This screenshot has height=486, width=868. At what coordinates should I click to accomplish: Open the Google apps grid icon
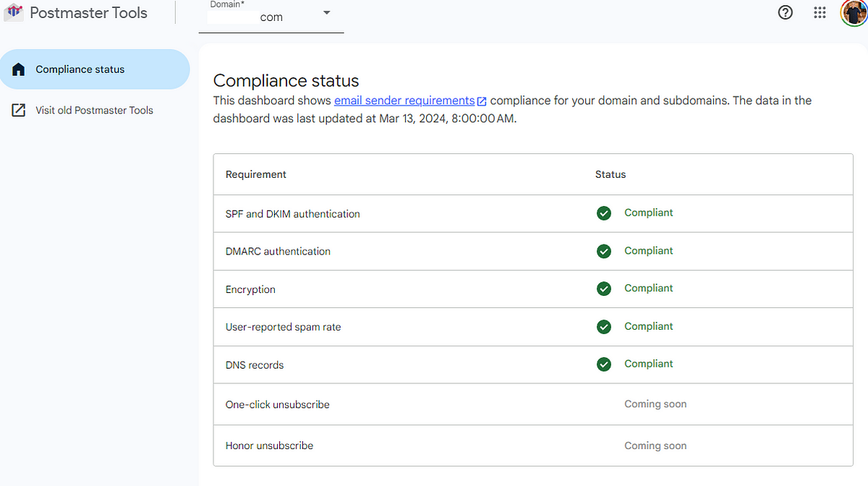tap(820, 12)
